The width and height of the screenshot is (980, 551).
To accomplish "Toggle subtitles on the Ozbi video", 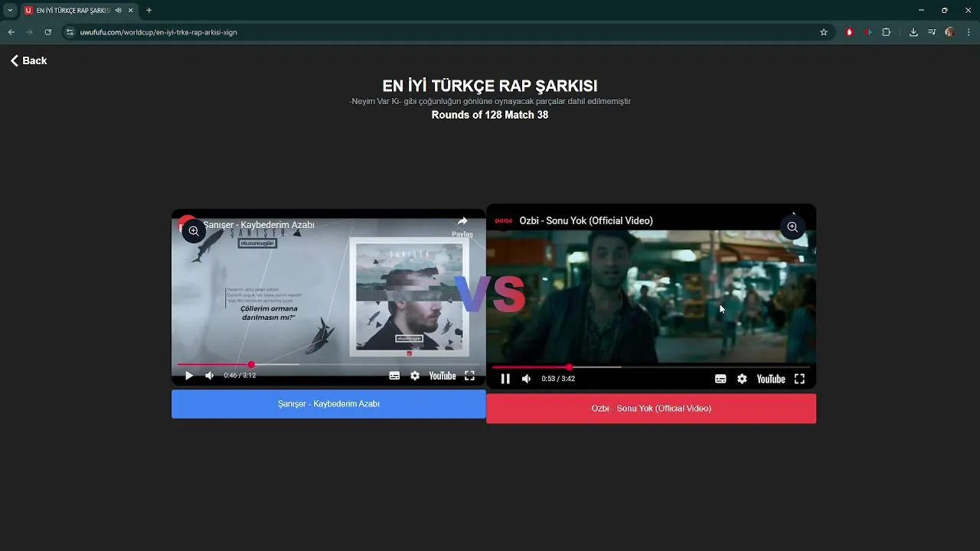I will pos(720,379).
